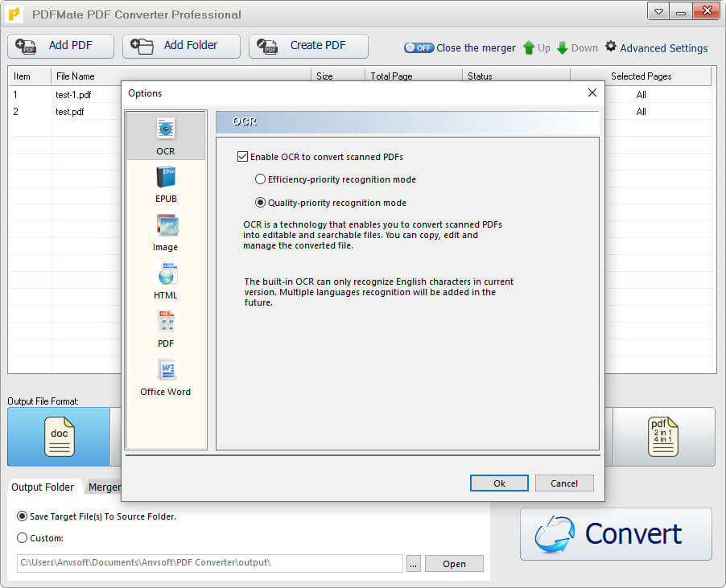This screenshot has width=726, height=588.
Task: Click the output path input field
Action: (210, 563)
